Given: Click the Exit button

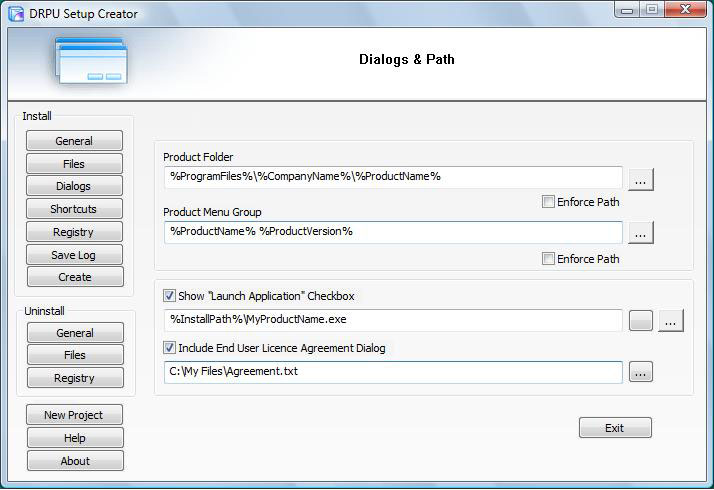Looking at the screenshot, I should point(615,428).
